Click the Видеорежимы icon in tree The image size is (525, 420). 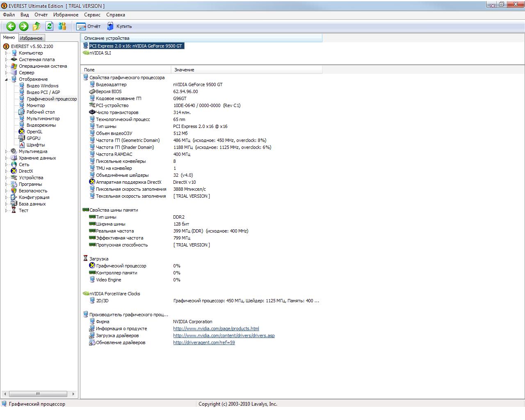(22, 125)
